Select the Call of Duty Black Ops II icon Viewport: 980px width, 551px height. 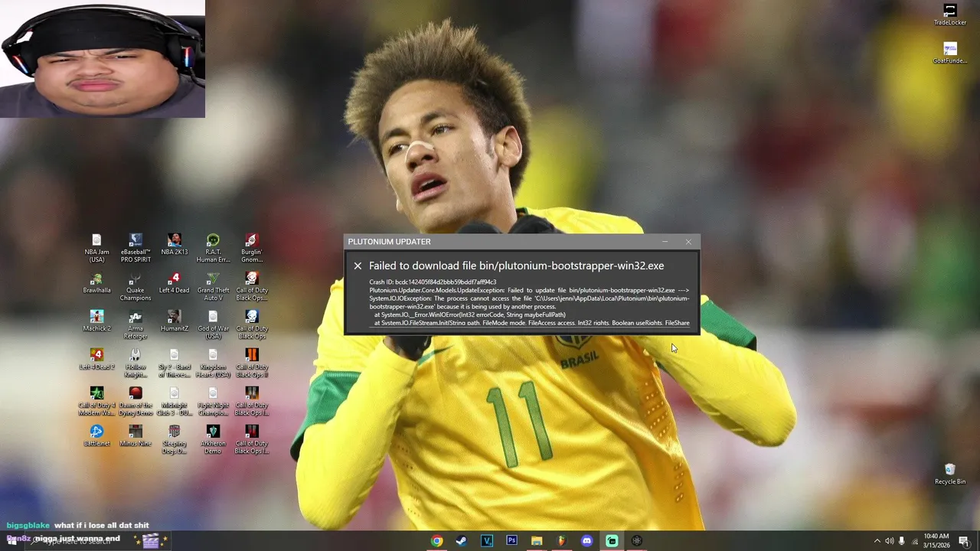(252, 363)
